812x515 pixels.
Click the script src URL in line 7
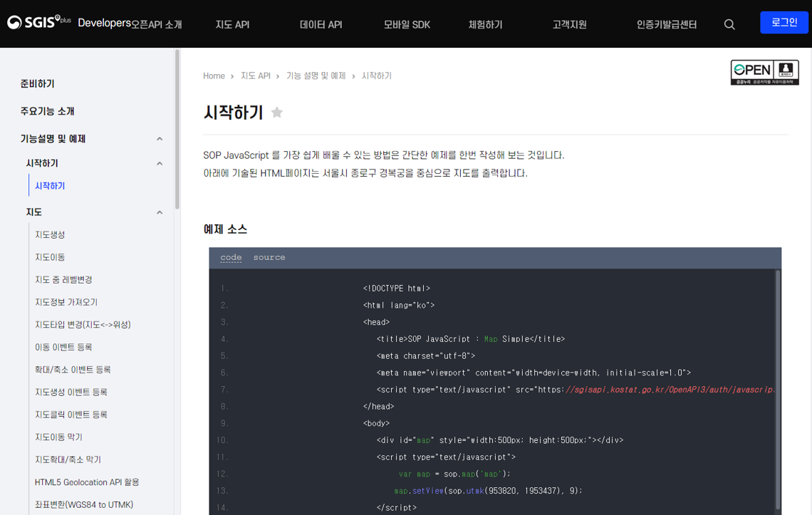coord(670,390)
